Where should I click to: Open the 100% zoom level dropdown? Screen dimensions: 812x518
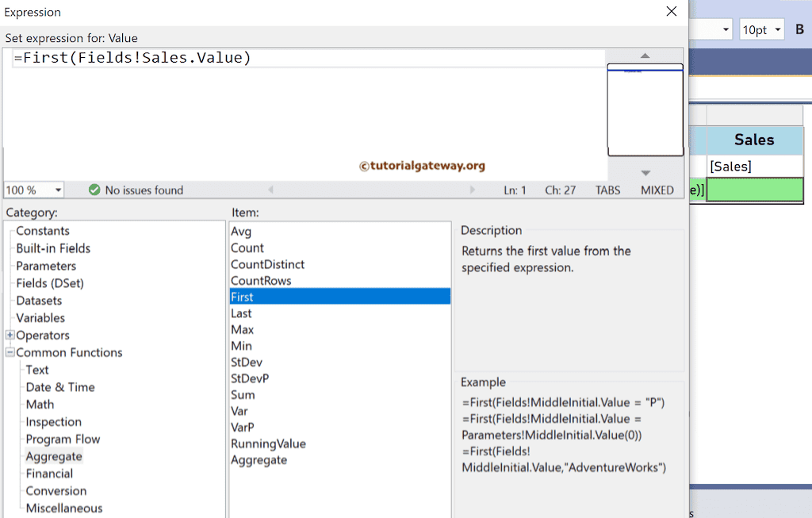point(33,190)
